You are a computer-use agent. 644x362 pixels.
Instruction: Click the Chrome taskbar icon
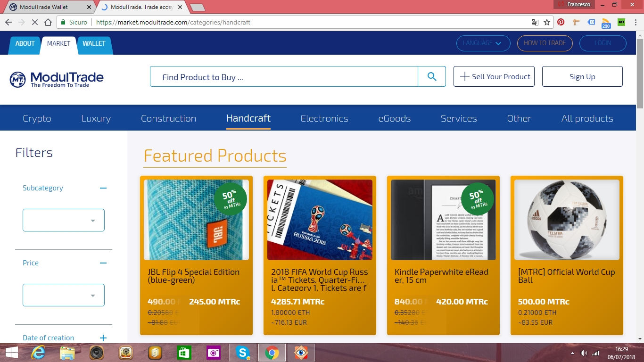point(272,353)
